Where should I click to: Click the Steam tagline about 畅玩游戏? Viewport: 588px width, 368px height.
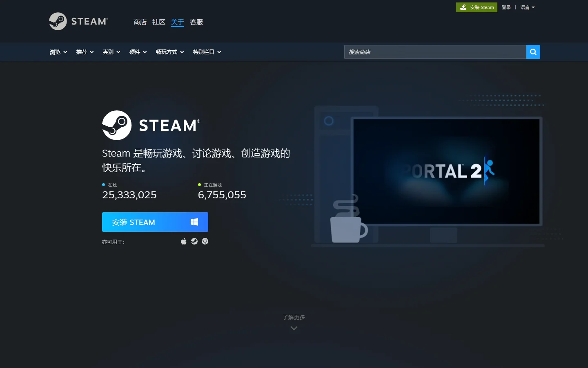point(196,160)
